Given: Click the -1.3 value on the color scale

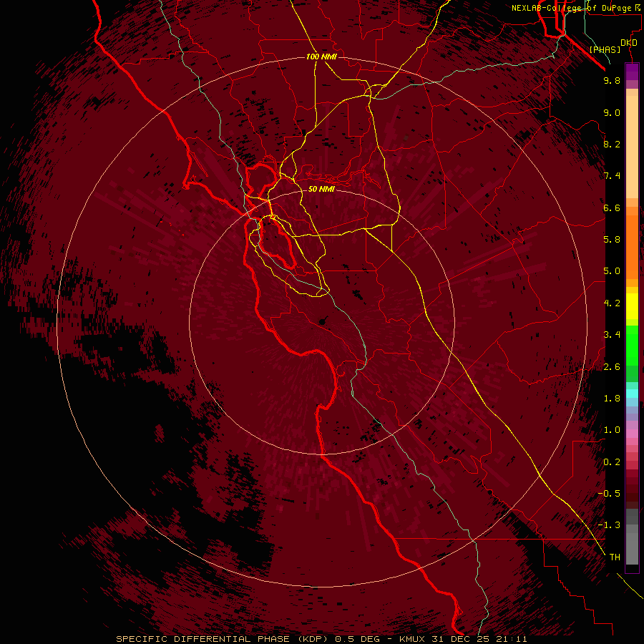Looking at the screenshot, I should click(609, 525).
